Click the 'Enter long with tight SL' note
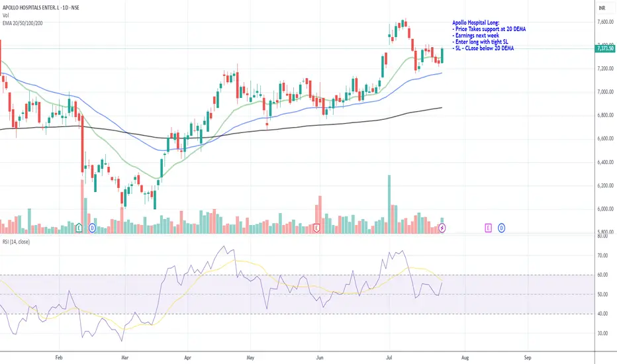Screen dimensions: 617x364 (480, 42)
